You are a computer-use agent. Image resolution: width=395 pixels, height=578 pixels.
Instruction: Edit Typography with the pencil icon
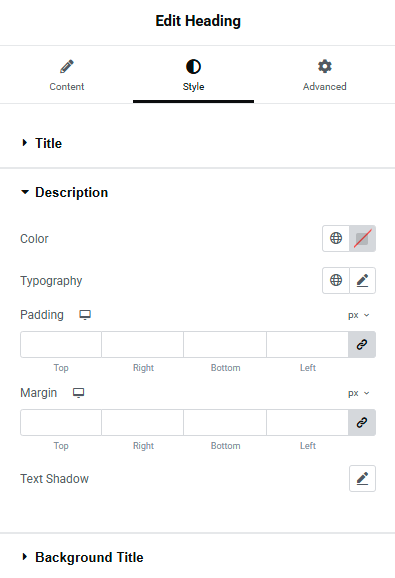pyautogui.click(x=363, y=281)
